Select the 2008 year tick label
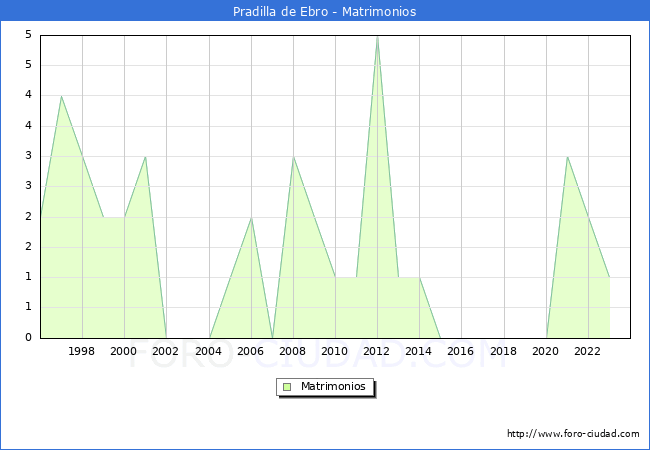 coord(292,351)
